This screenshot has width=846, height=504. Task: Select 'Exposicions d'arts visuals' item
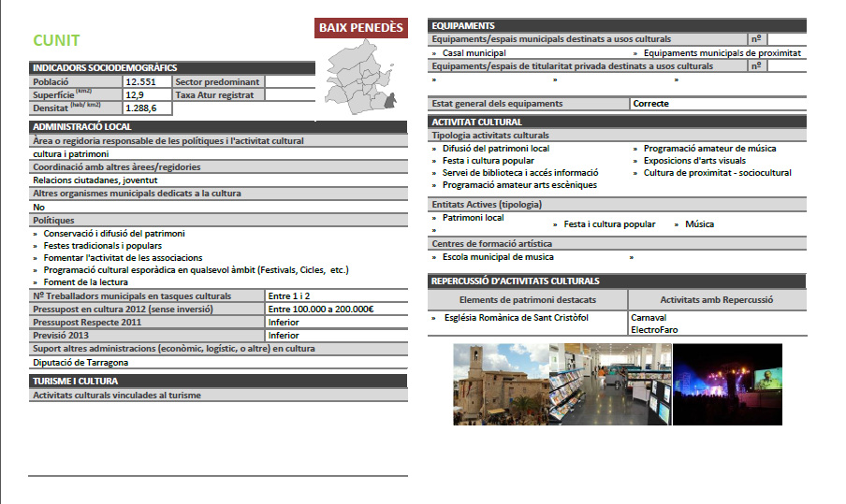(694, 161)
